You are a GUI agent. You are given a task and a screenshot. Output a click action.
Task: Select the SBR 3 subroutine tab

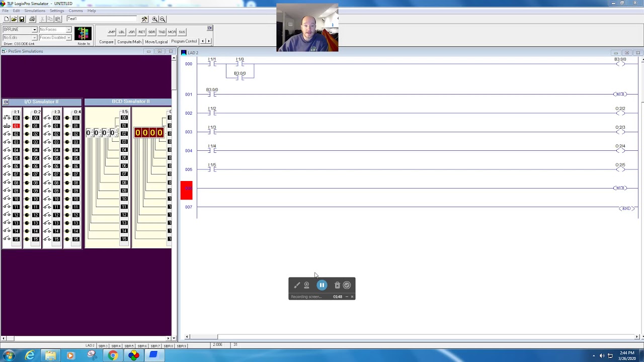[103, 346]
